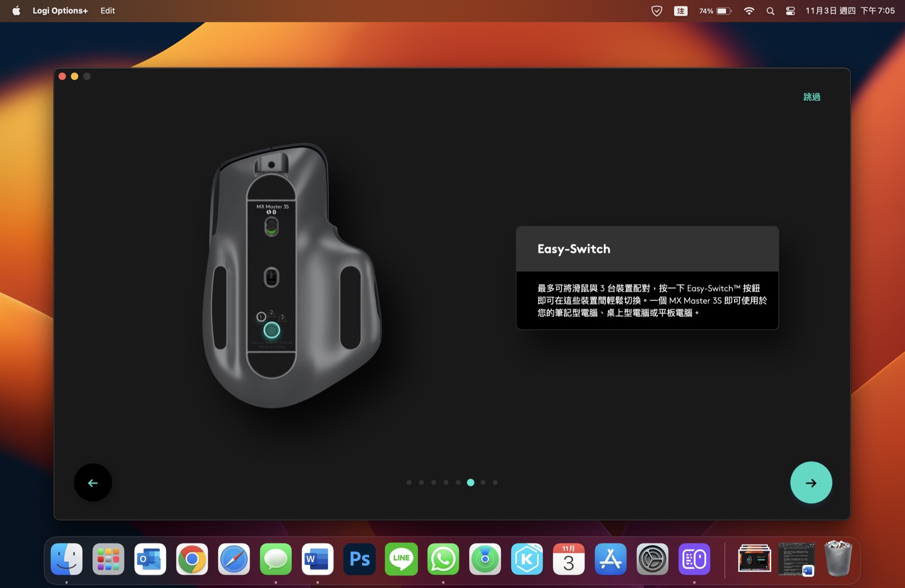The width and height of the screenshot is (905, 588).
Task: Minimize the Logi Options+ window
Action: coord(74,76)
